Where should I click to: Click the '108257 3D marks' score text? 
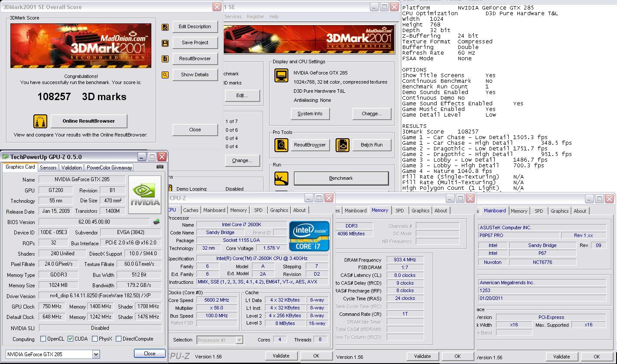(82, 97)
